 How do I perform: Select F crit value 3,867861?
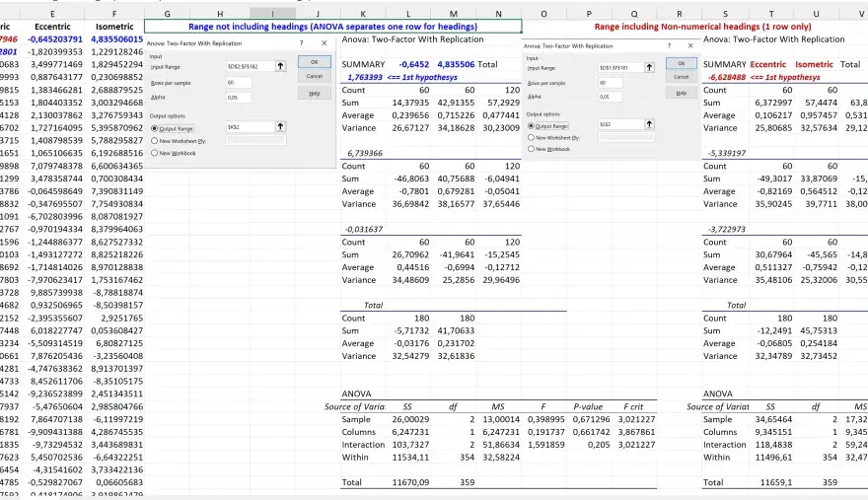pos(634,432)
